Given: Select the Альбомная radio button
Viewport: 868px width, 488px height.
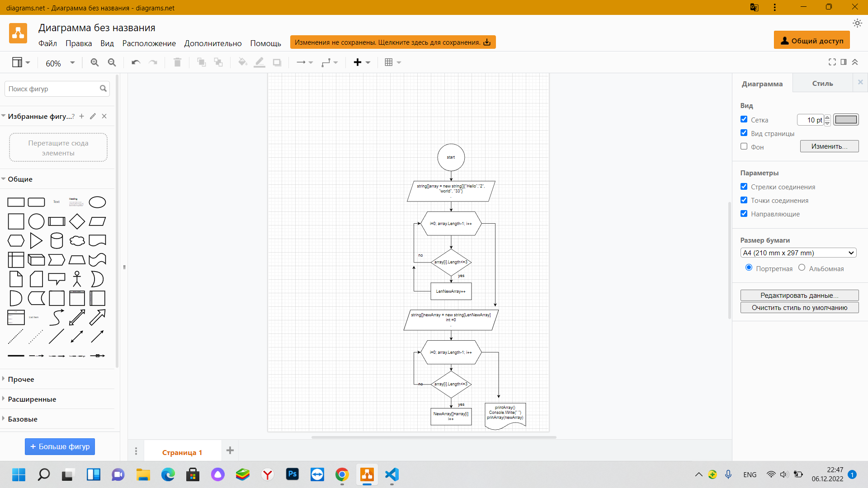Looking at the screenshot, I should pyautogui.click(x=801, y=267).
